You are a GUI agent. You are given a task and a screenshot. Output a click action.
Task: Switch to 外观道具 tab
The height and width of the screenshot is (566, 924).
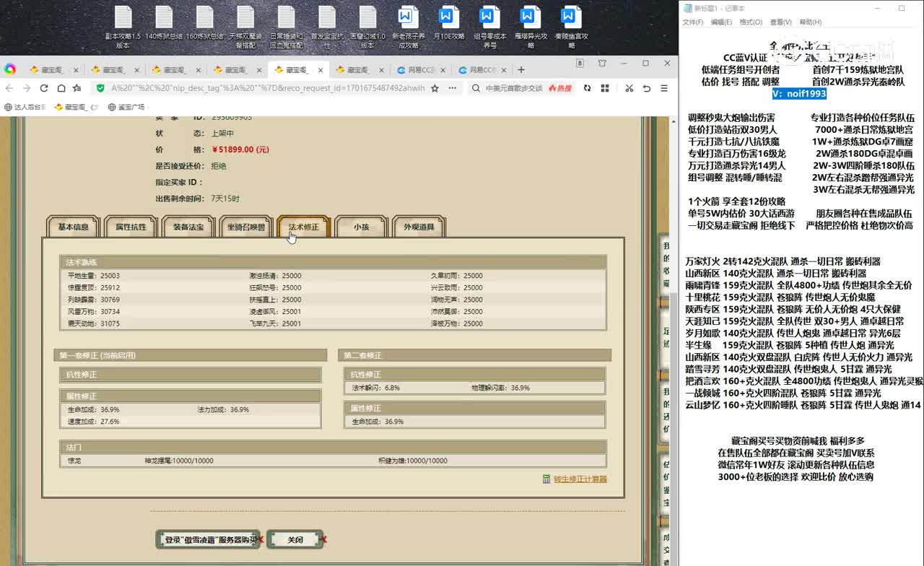[419, 227]
